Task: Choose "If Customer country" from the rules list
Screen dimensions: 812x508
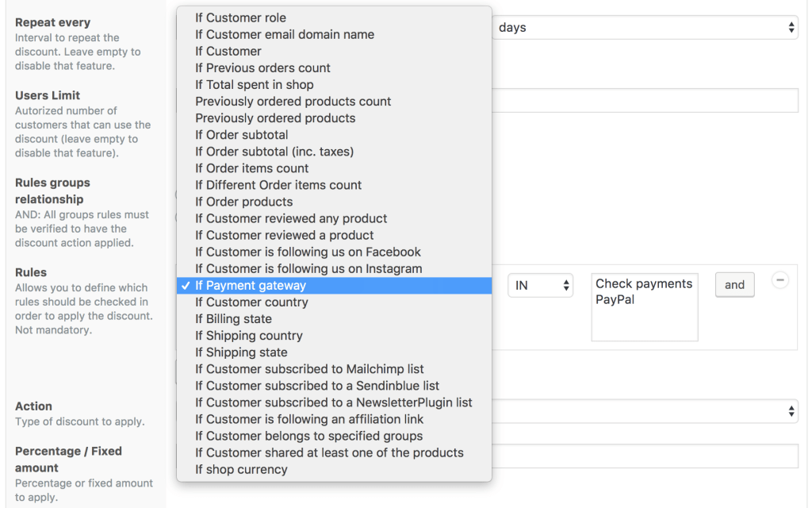Action: pos(251,302)
